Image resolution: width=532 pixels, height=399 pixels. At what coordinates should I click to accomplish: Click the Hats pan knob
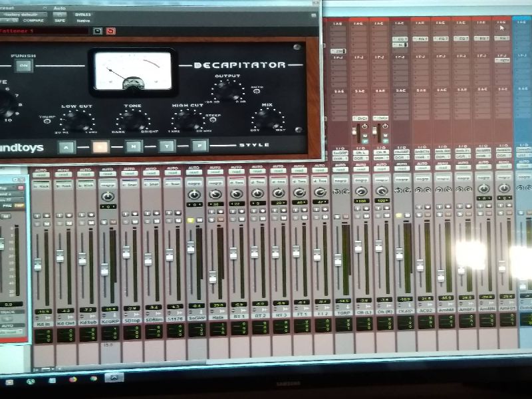coord(215,194)
